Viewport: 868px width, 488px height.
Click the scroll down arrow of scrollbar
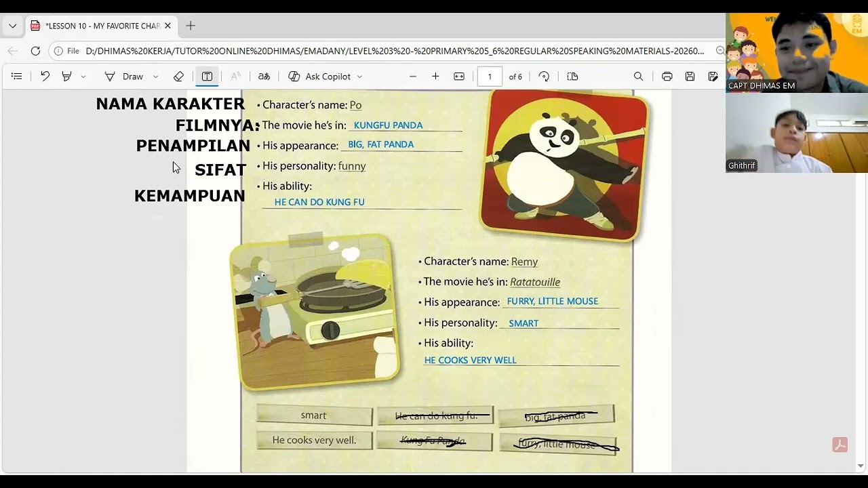coord(861,466)
